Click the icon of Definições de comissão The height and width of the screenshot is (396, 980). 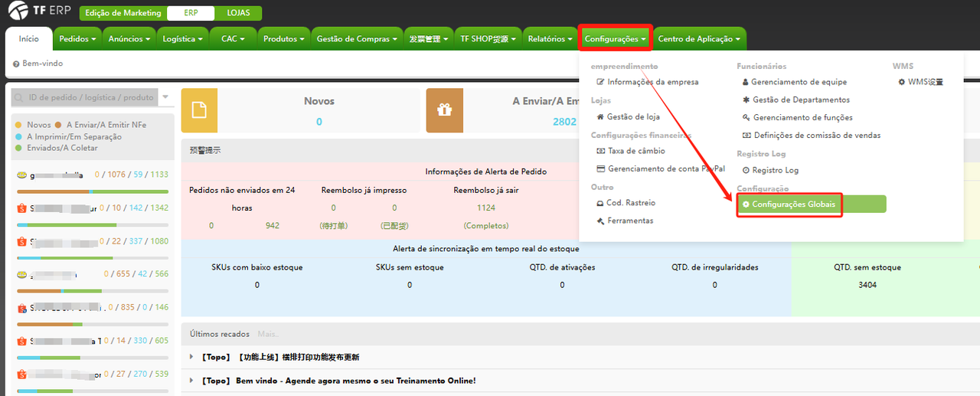point(746,136)
